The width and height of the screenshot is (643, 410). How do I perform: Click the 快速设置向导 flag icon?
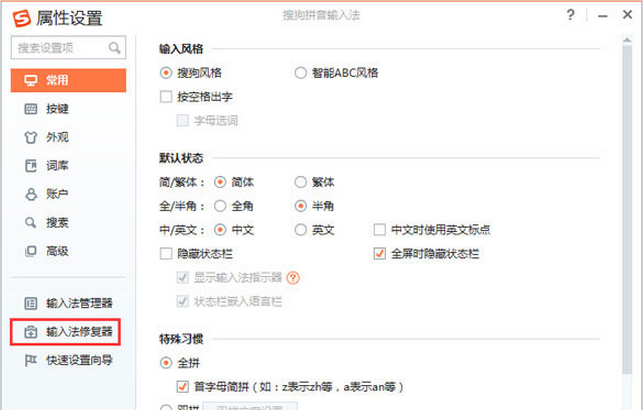pos(31,360)
